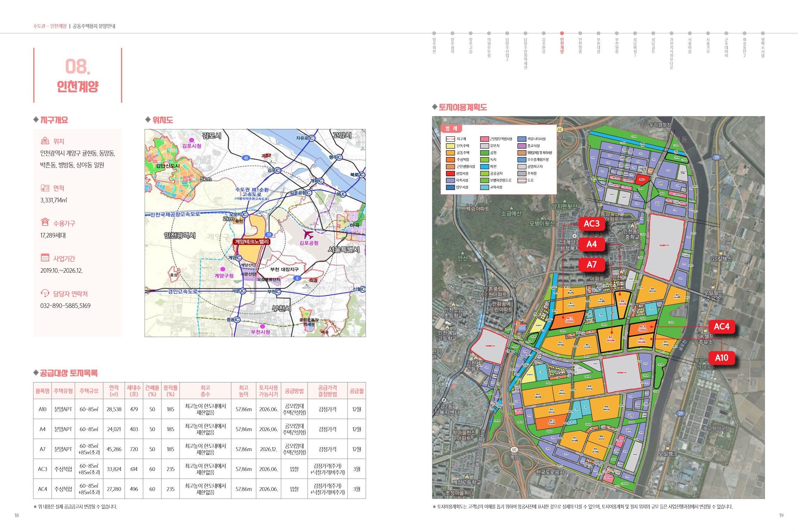Click the route 48 shield on location map
798x532 pixels.
point(246,158)
